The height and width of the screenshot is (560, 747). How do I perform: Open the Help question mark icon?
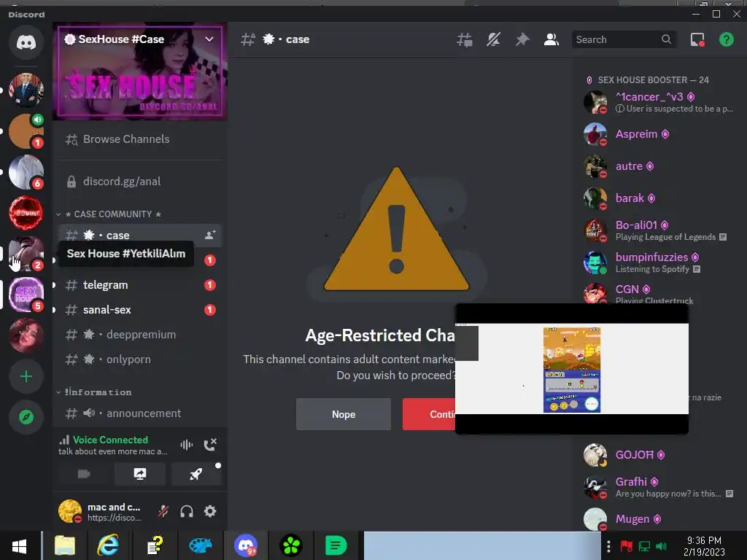click(726, 39)
